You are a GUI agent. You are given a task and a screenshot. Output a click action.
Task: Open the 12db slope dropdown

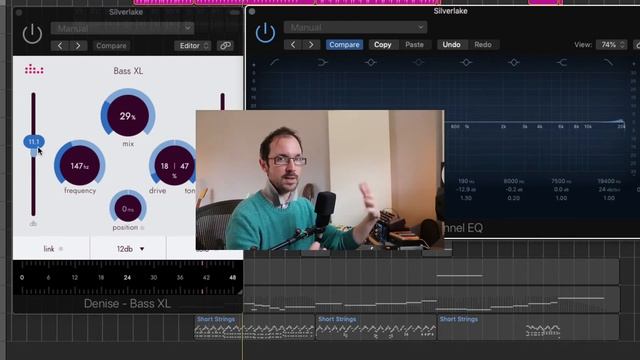(130, 249)
